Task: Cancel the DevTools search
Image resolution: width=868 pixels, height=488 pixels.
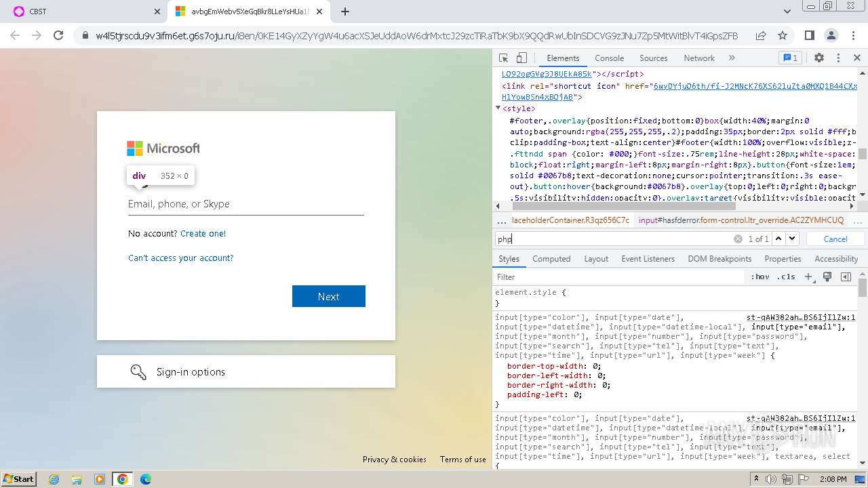Action: pos(835,239)
